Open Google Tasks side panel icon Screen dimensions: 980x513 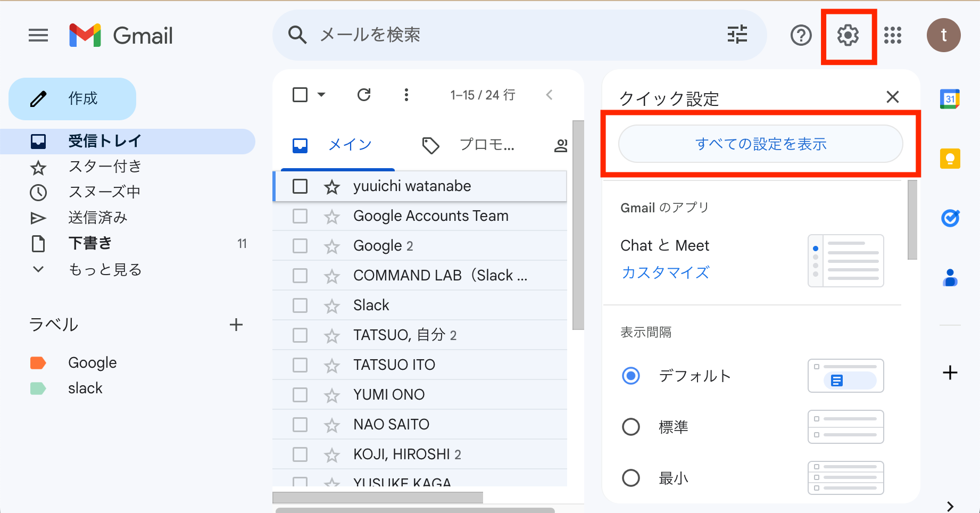pos(950,218)
